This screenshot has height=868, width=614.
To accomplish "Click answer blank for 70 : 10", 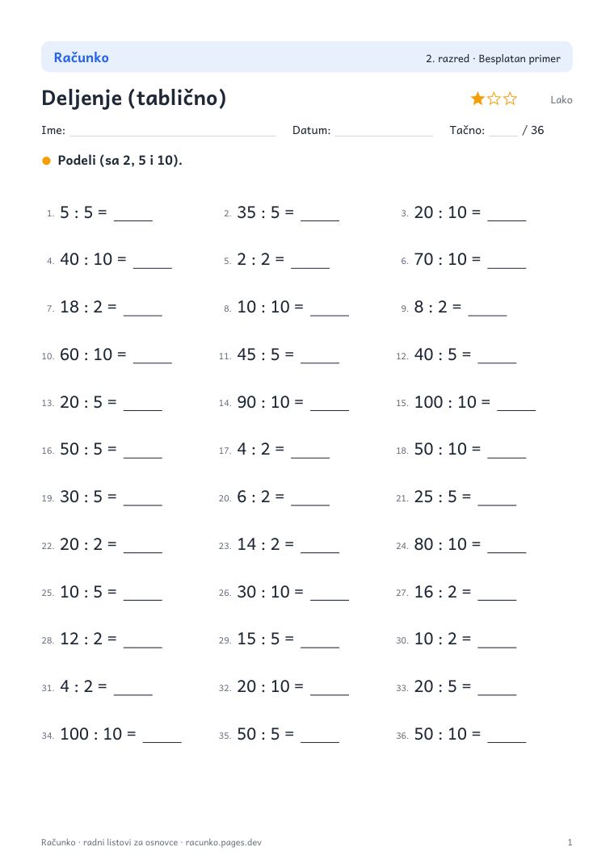I will tap(507, 266).
